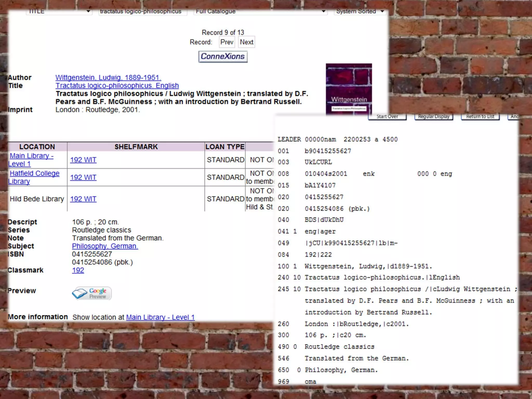Go to the Prev record
The width and height of the screenshot is (532, 399).
coord(227,42)
